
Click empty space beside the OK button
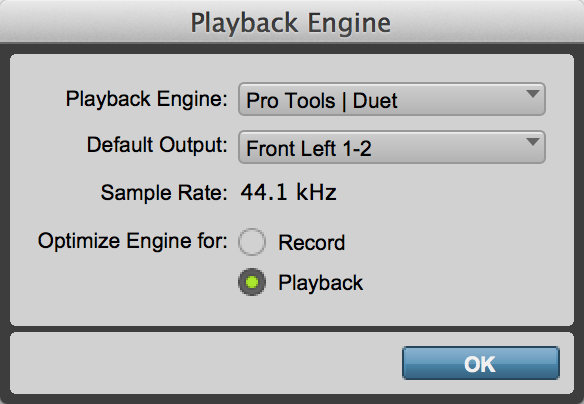[205, 363]
